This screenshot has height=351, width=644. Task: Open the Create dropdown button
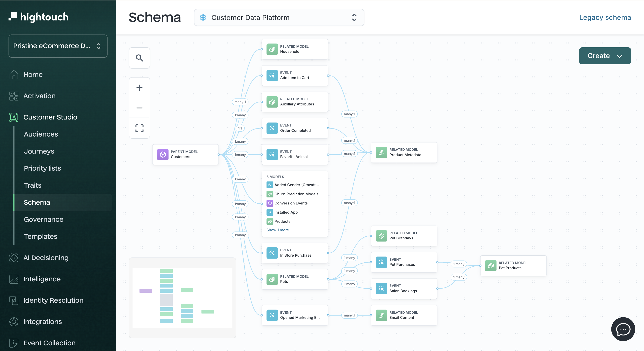tap(605, 56)
